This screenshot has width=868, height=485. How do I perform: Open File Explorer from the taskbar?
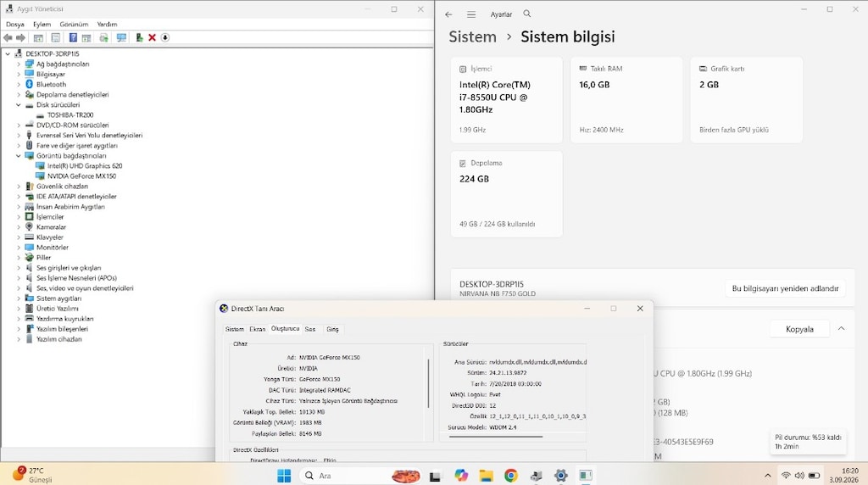486,475
